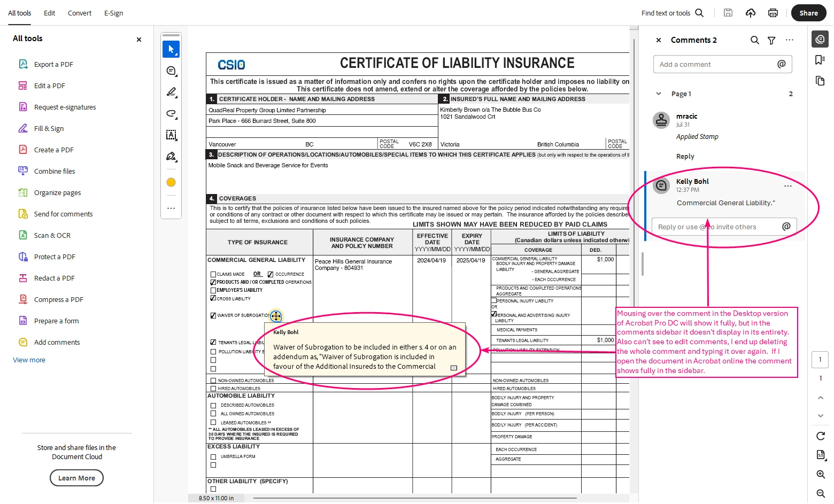Select Add comments tool
The height and width of the screenshot is (504, 834).
click(57, 342)
